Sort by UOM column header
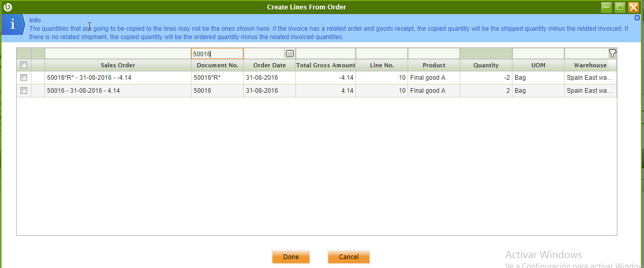 pos(538,65)
